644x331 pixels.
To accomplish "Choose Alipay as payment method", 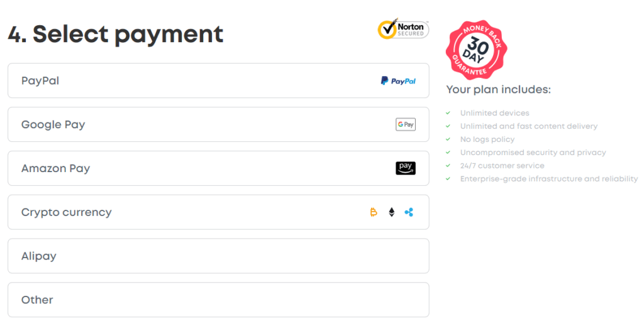I will point(218,256).
